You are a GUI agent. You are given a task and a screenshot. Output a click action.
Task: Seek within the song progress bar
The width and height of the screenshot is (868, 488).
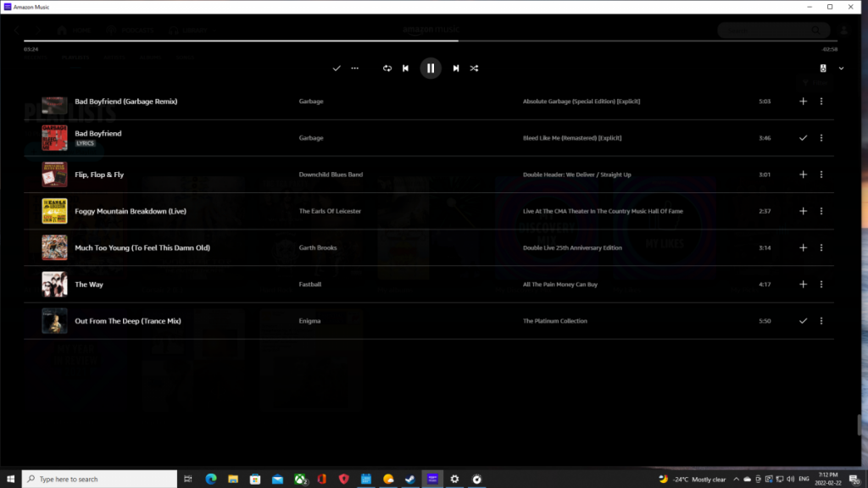pyautogui.click(x=430, y=41)
